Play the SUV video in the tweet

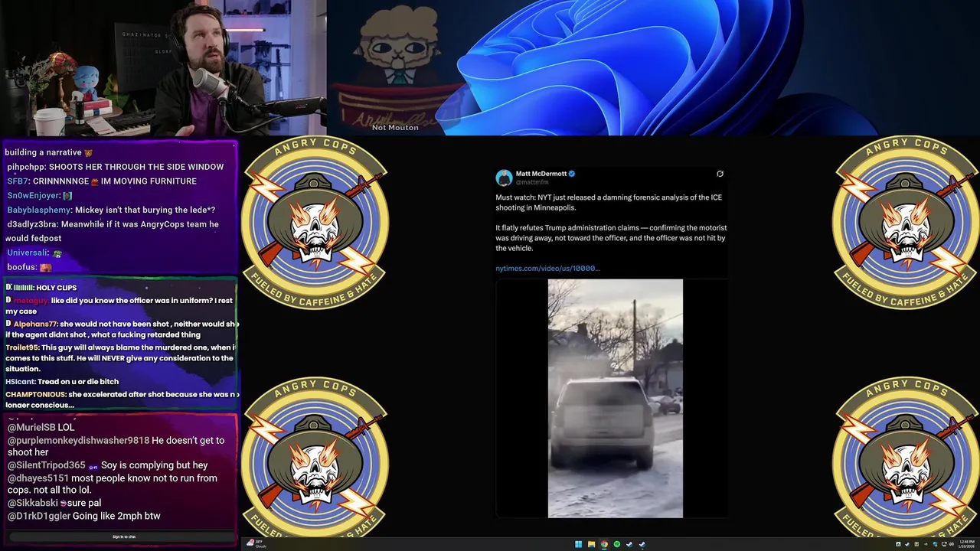pos(615,398)
